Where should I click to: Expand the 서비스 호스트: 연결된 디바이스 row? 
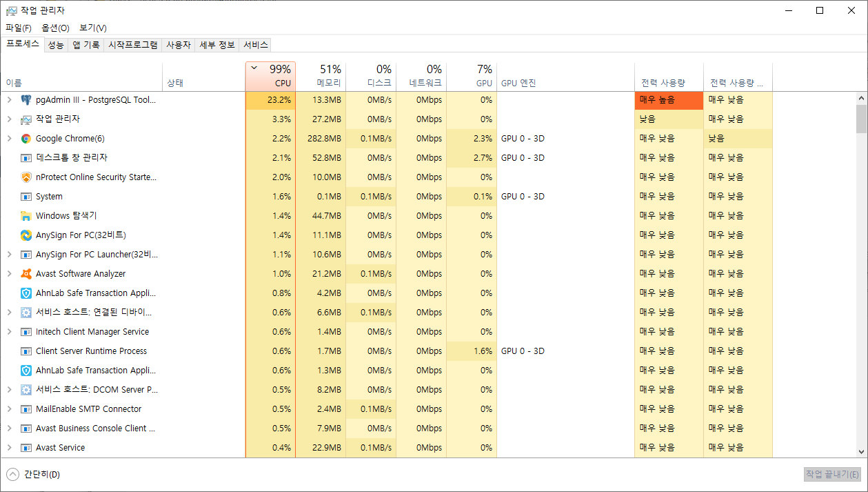(9, 313)
